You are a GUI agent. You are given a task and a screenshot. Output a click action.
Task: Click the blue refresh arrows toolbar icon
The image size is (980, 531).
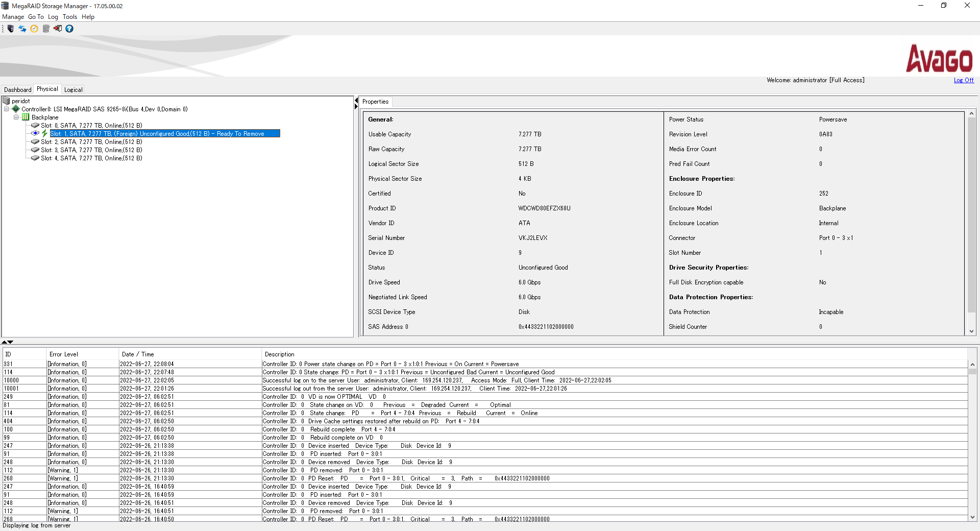(22, 29)
